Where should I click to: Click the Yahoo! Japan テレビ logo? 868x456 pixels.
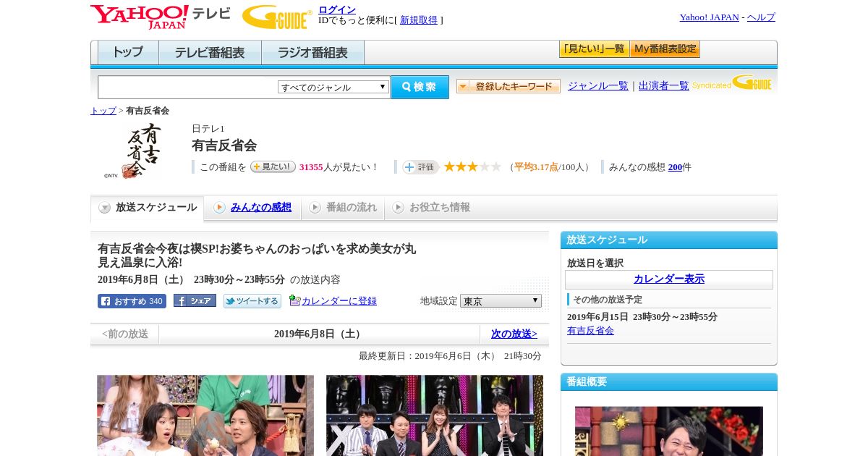click(x=161, y=17)
